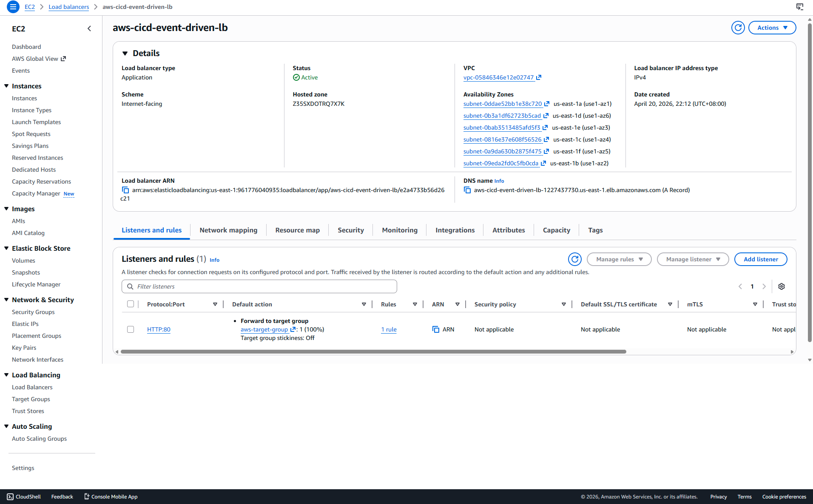
Task: Open external link for subnet-0ddae52bb1e38c720
Action: point(547,104)
